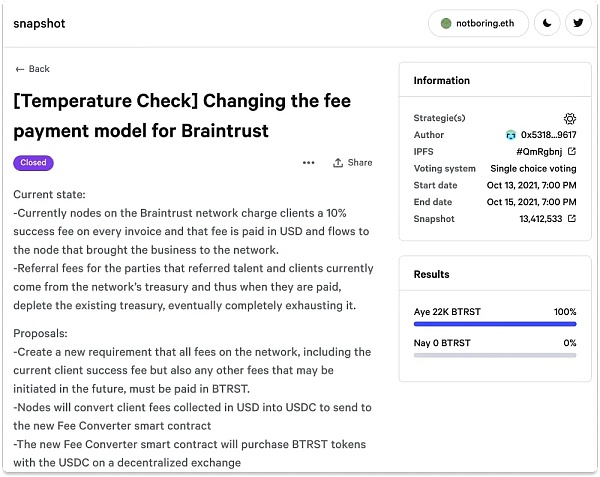The image size is (600, 477).
Task: Open author address 0x5318...9617
Action: point(548,135)
